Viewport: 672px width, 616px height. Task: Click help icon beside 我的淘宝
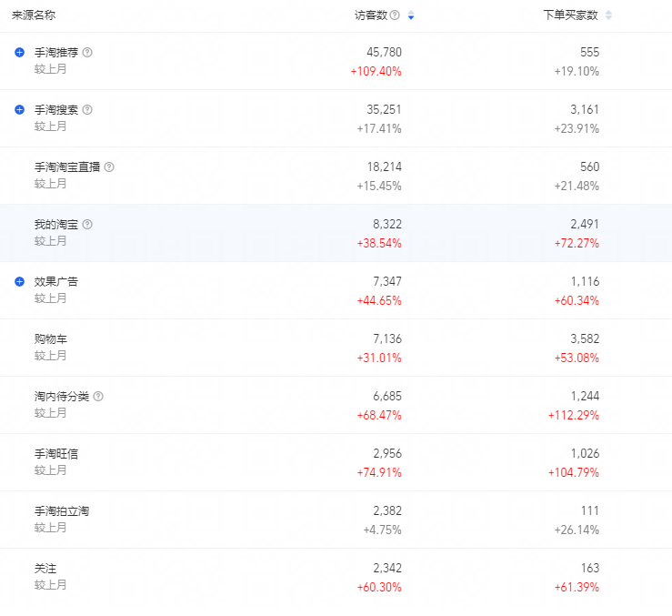tap(87, 225)
